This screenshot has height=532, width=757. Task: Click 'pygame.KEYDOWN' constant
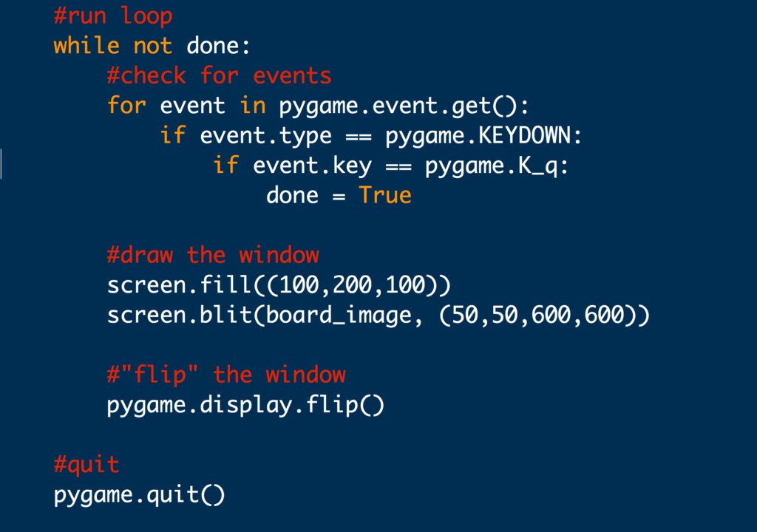coord(478,136)
